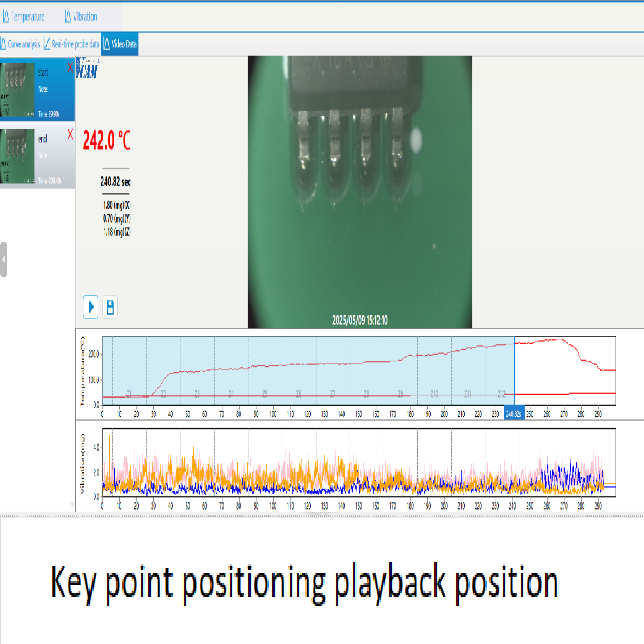Image resolution: width=644 pixels, height=644 pixels.
Task: Click the VCAM logo icon
Action: 87,68
